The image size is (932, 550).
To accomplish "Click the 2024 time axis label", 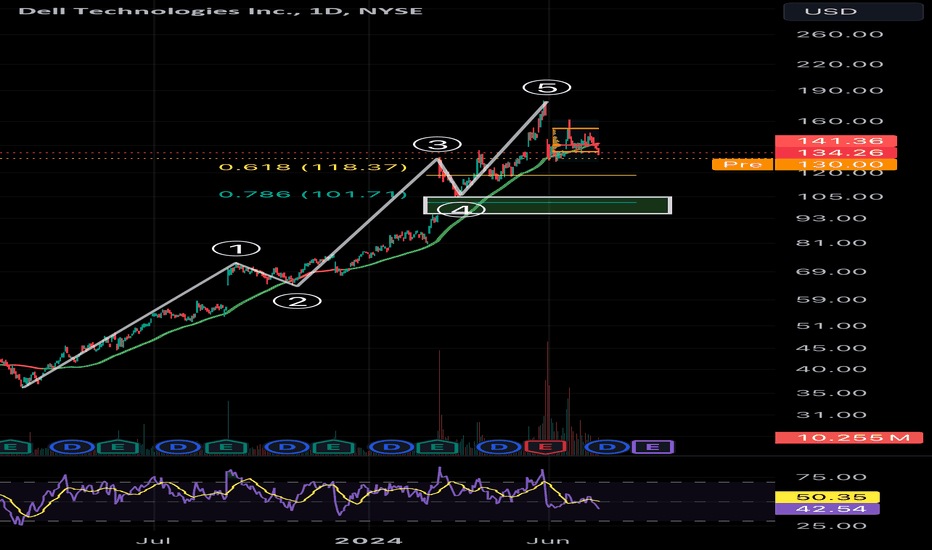I will tap(369, 540).
